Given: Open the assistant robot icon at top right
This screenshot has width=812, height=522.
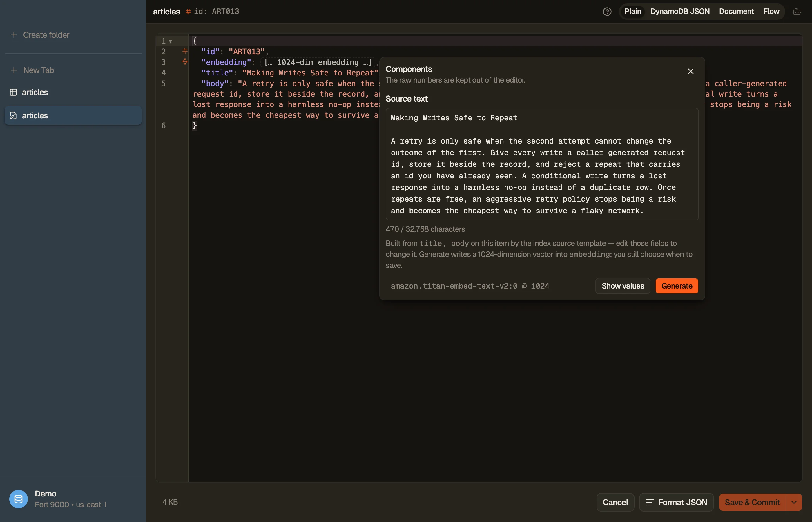Looking at the screenshot, I should point(797,12).
